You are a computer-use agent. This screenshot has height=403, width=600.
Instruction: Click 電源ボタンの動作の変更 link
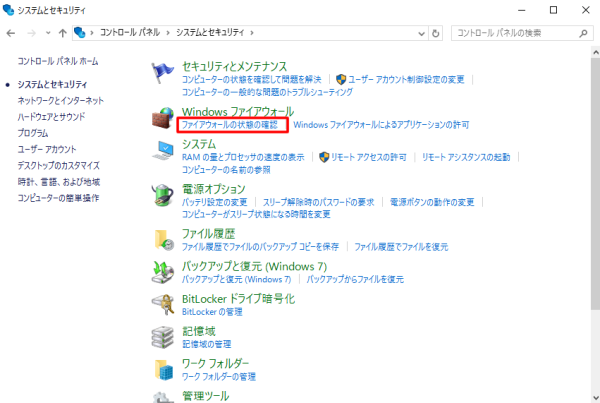[x=432, y=202]
